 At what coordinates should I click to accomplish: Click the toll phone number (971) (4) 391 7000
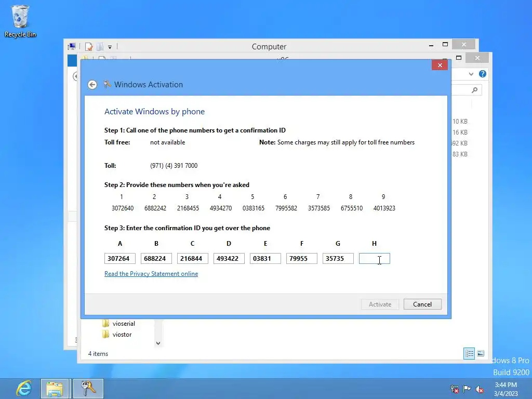coord(174,166)
